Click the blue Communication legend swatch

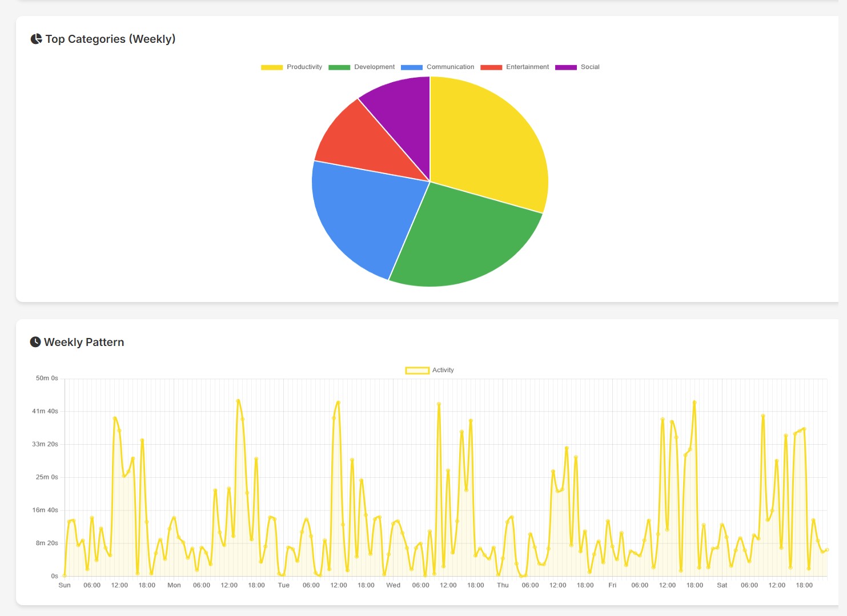coord(412,67)
